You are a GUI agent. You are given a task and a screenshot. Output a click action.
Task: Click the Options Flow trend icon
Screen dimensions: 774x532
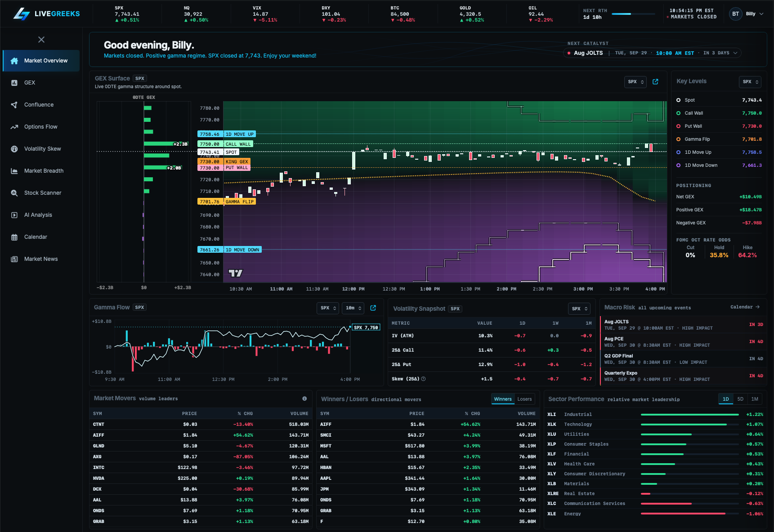(14, 127)
